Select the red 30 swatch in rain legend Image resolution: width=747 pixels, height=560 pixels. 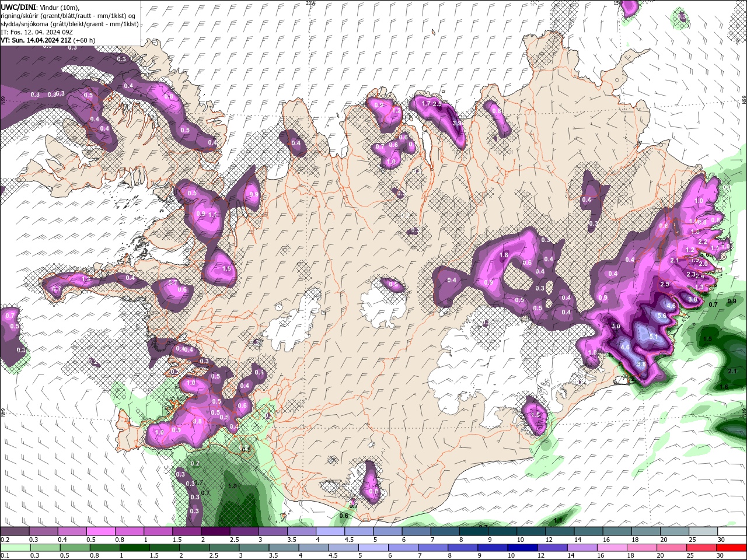(732, 548)
